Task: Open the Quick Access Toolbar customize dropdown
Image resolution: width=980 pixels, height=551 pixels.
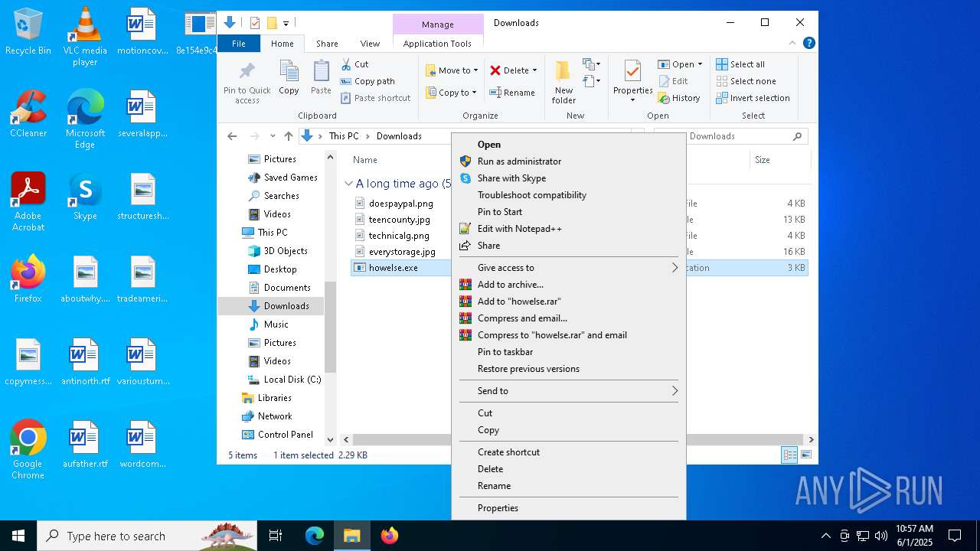Action: pyautogui.click(x=286, y=23)
